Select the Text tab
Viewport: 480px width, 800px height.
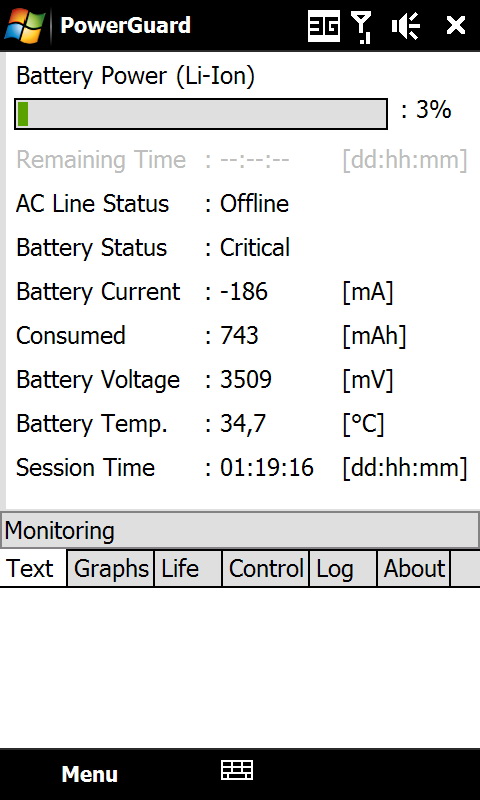tap(33, 568)
